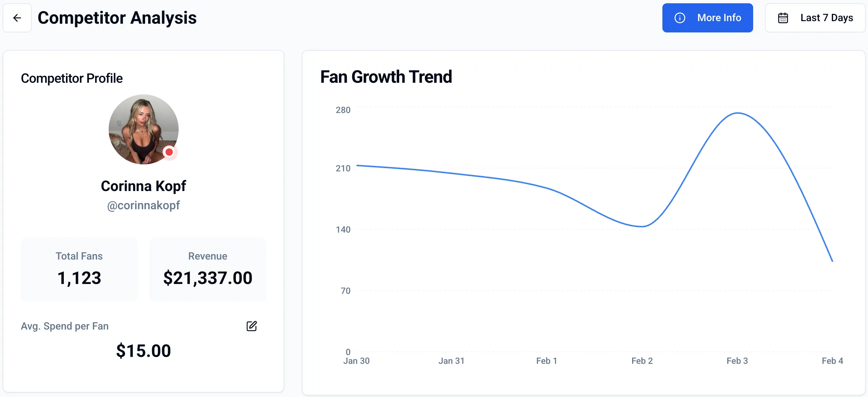This screenshot has height=397, width=868.
Task: Click the Fan Growth Trend heading
Action: pos(386,77)
